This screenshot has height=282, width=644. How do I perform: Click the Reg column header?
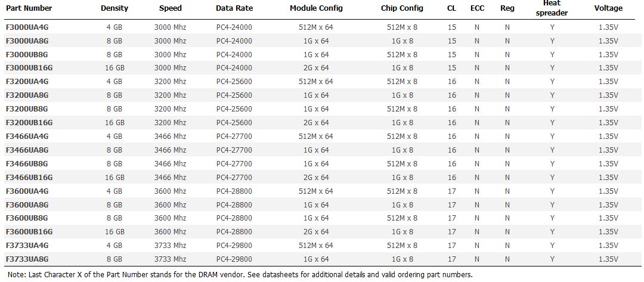tap(507, 8)
